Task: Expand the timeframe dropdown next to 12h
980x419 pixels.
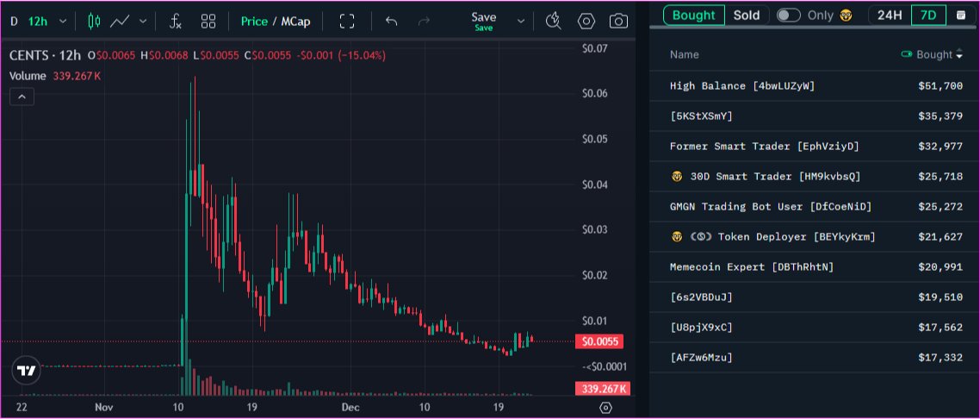Action: [63, 22]
